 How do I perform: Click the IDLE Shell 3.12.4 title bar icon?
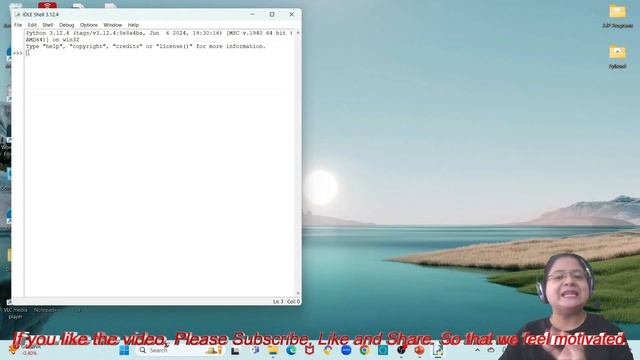(x=18, y=14)
